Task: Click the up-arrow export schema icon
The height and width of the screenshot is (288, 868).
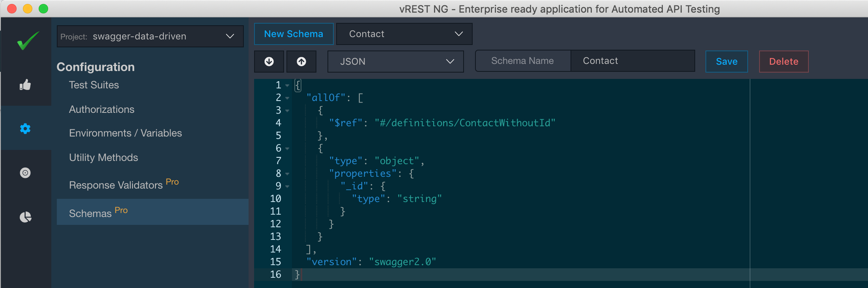Action: pos(301,62)
